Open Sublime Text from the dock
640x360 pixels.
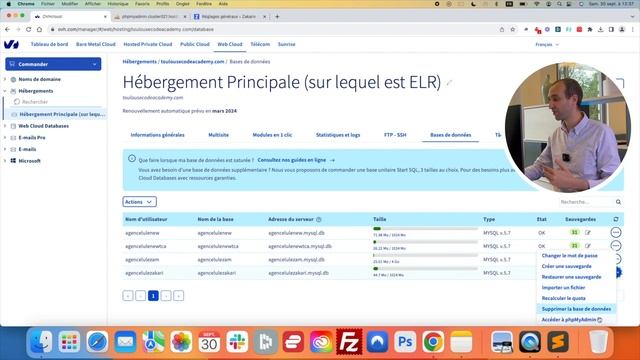[558, 342]
